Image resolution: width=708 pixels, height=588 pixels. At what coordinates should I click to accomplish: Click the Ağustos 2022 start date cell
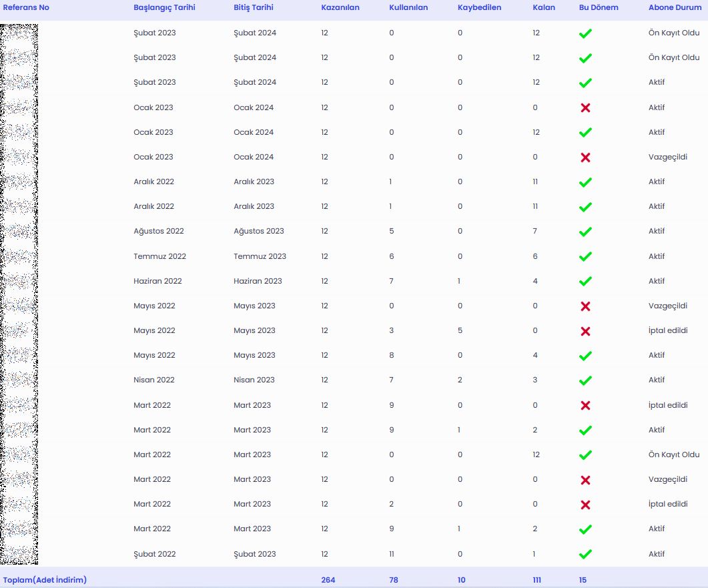tap(159, 231)
